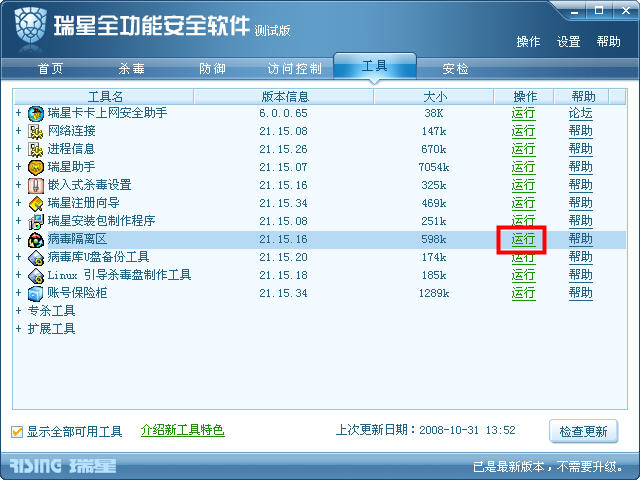Sort by the 版本信息 column header
Image resolution: width=640 pixels, height=480 pixels.
(x=284, y=97)
